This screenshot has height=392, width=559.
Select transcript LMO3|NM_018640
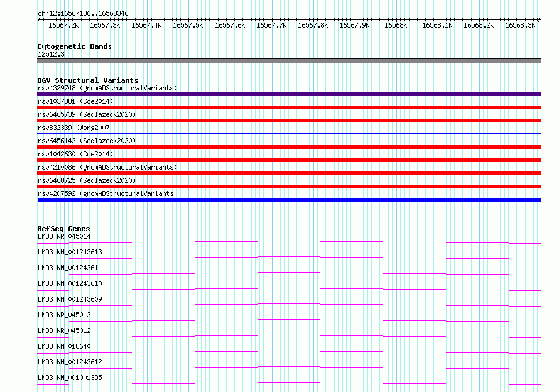(x=64, y=346)
